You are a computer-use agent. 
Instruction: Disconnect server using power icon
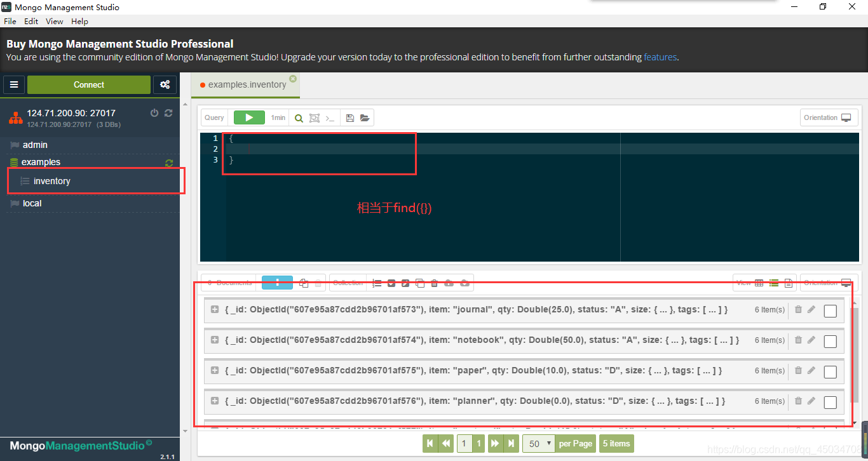pyautogui.click(x=154, y=113)
